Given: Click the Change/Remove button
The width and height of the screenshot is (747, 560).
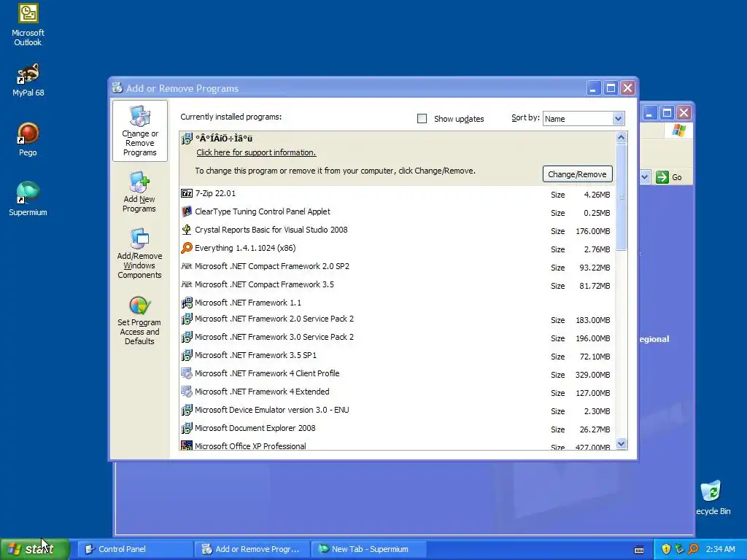Looking at the screenshot, I should click(x=578, y=174).
